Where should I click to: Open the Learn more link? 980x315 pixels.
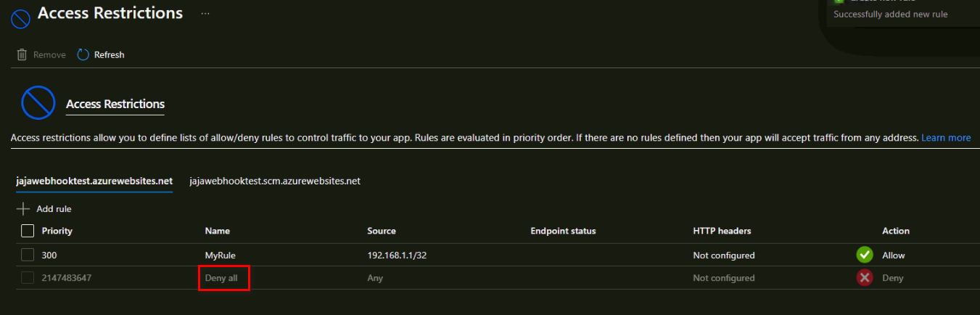[946, 137]
